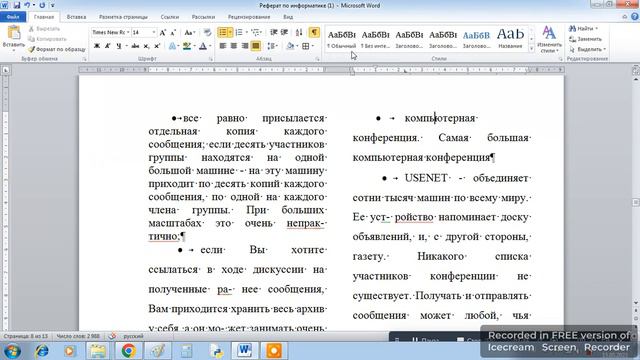This screenshot has width=640, height=360.
Task: Toggle Underline (Ч) formatting
Action: tap(118, 46)
